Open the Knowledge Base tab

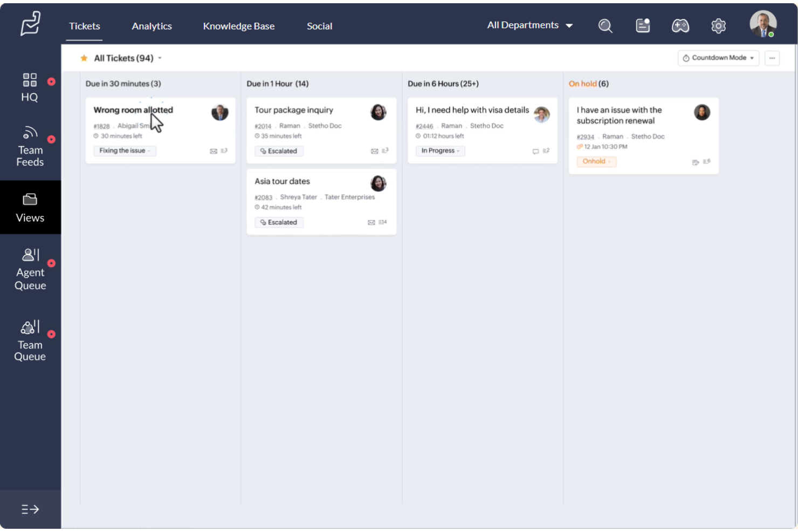click(x=239, y=26)
